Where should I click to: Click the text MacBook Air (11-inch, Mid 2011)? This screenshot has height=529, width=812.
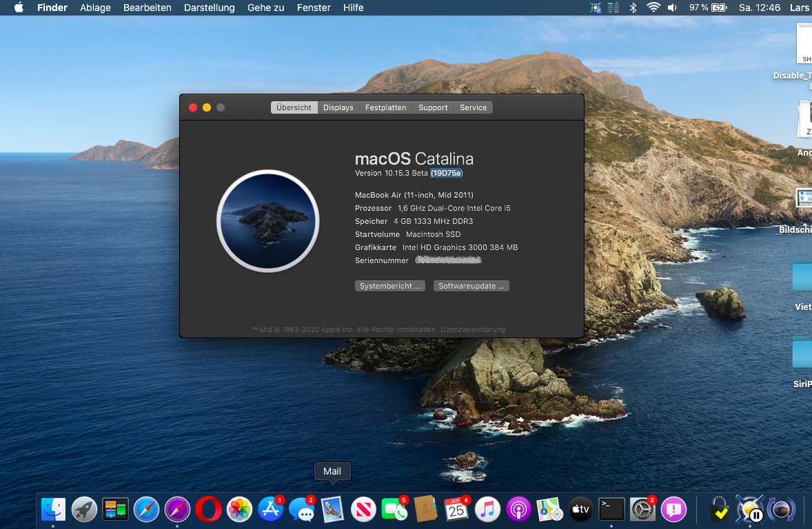[x=414, y=195]
